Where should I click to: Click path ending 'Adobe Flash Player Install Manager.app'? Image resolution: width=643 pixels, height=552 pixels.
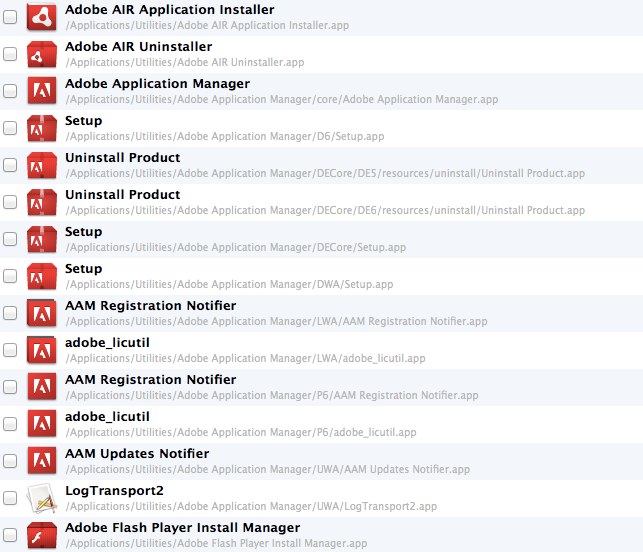coord(217,544)
